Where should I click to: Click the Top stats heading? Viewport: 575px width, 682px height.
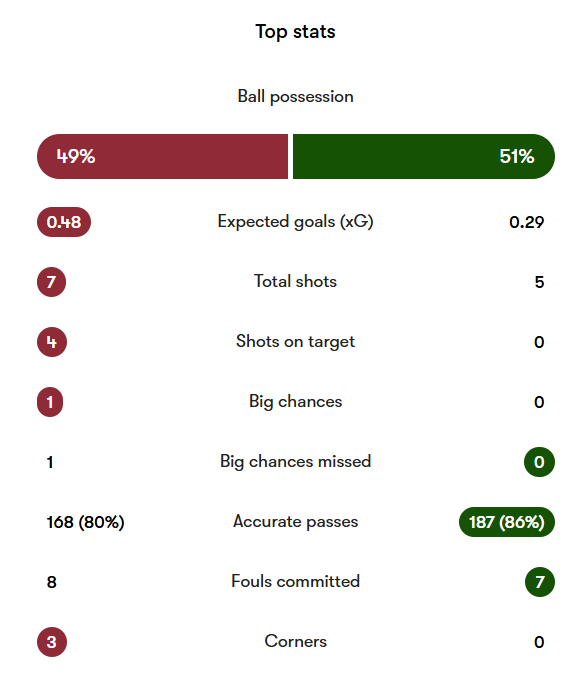pos(295,32)
